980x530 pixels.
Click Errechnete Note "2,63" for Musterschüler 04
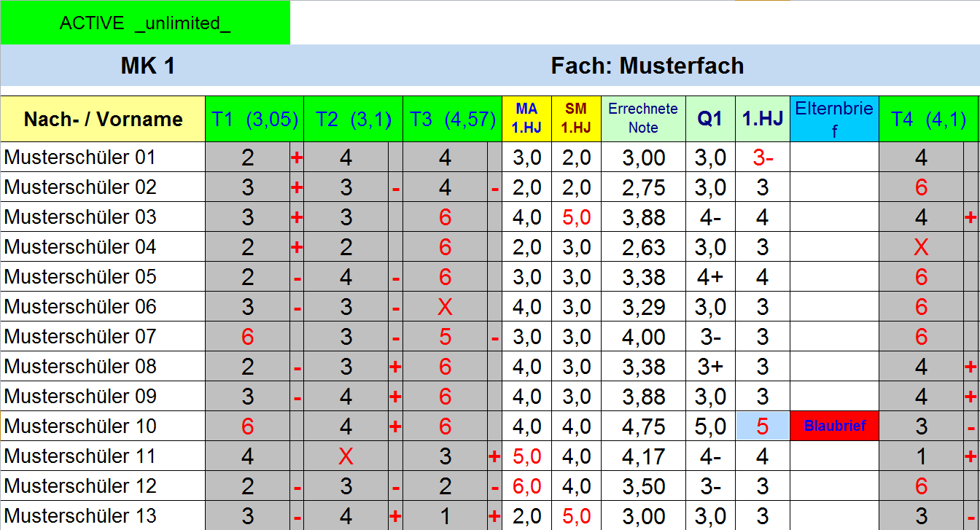[x=643, y=247]
